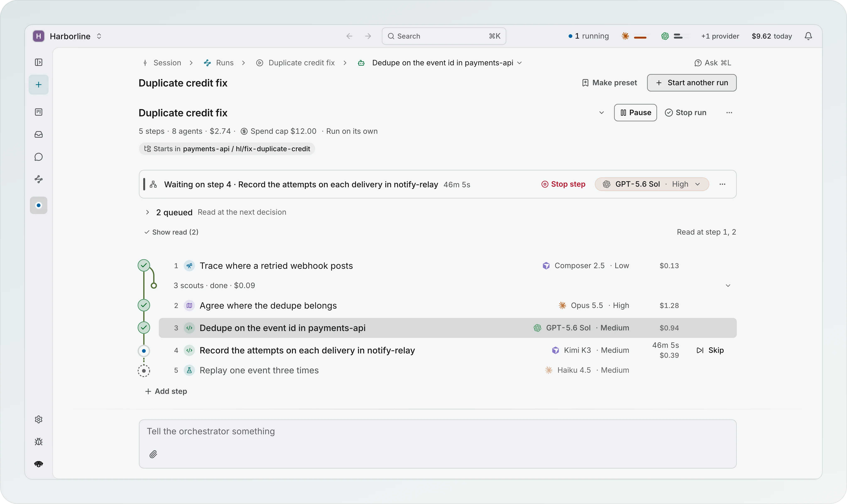Click the dog avatar icon at sidebar bottom
The height and width of the screenshot is (504, 847).
click(x=38, y=464)
